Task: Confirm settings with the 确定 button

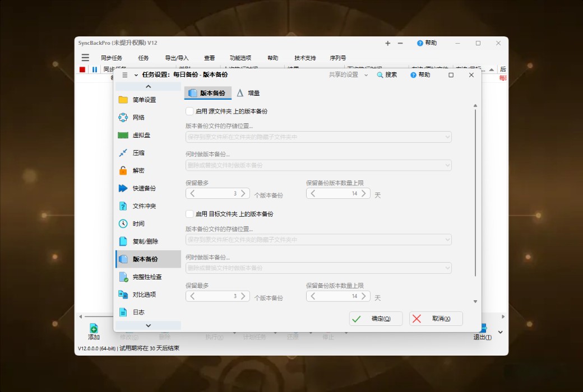Action: click(376, 318)
